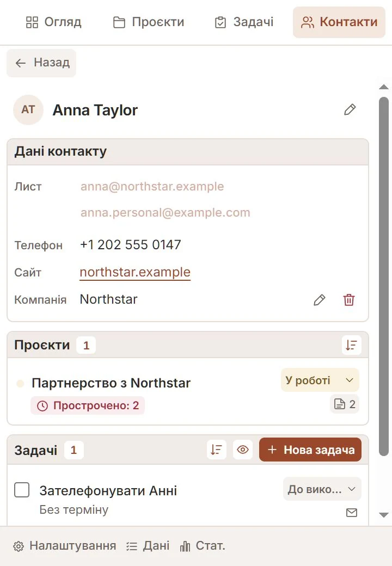Sort projects with Проєкти sort icon

[x=351, y=345]
